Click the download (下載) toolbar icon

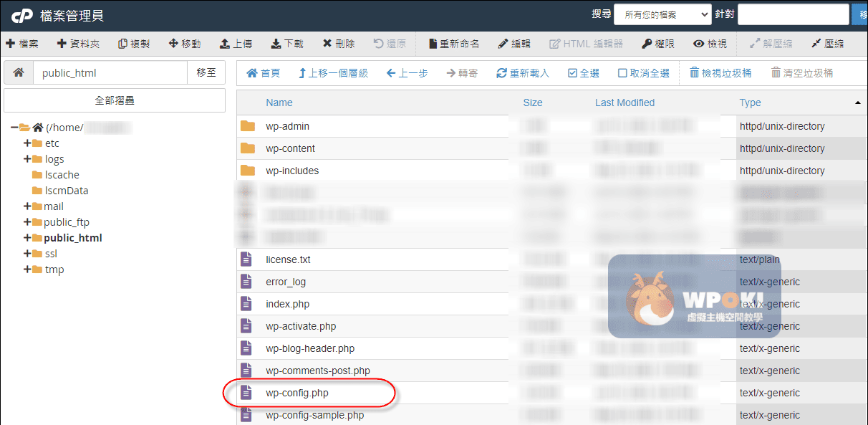276,44
